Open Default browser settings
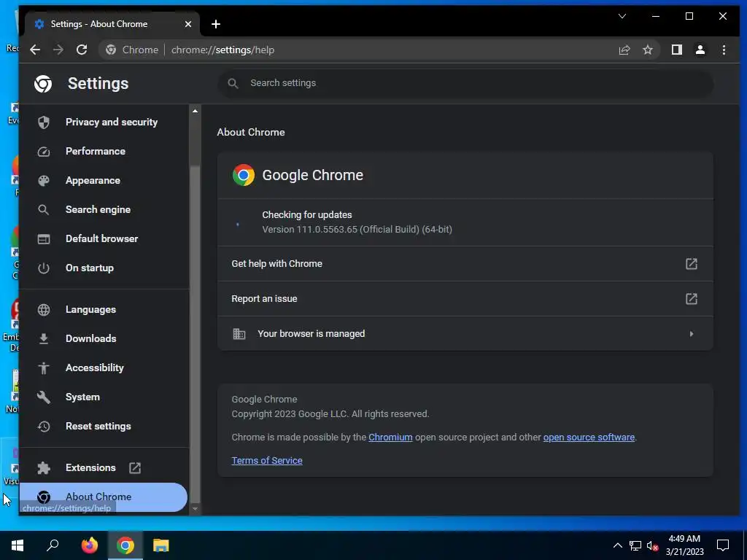The image size is (747, 560). 104,239
